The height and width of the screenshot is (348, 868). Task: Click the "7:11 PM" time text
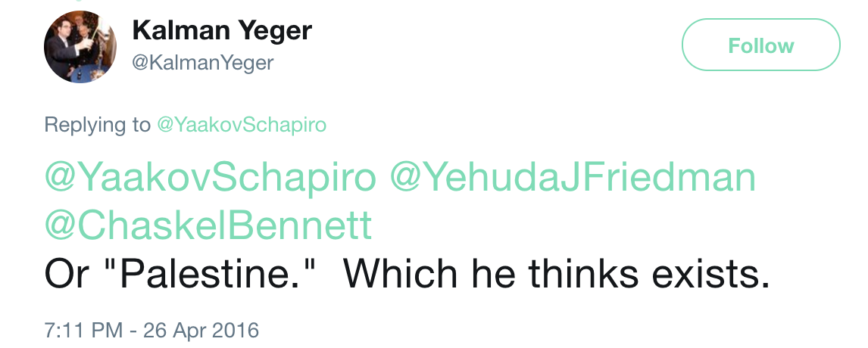pos(83,331)
